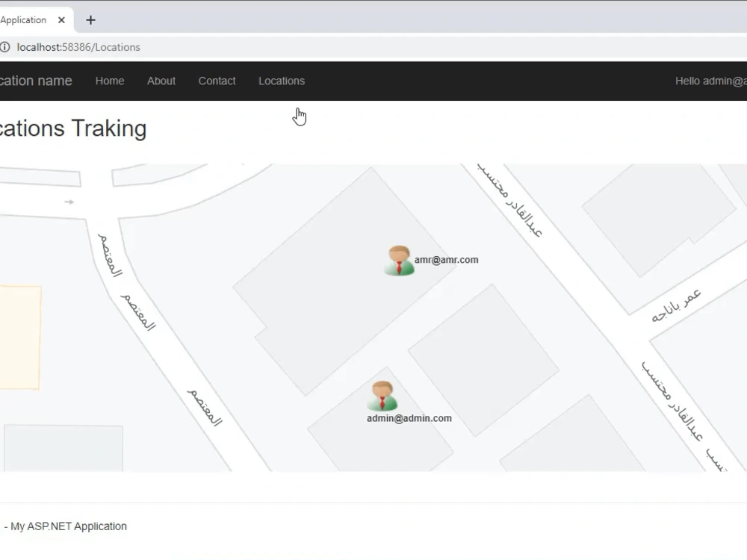This screenshot has height=560, width=747.
Task: Open the Contact page link
Action: (x=217, y=81)
